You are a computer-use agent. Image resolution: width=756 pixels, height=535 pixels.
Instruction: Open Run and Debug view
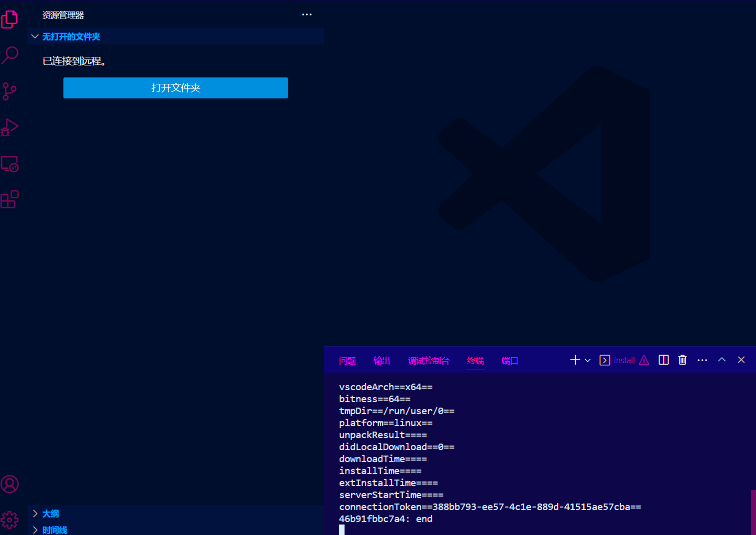(9, 127)
